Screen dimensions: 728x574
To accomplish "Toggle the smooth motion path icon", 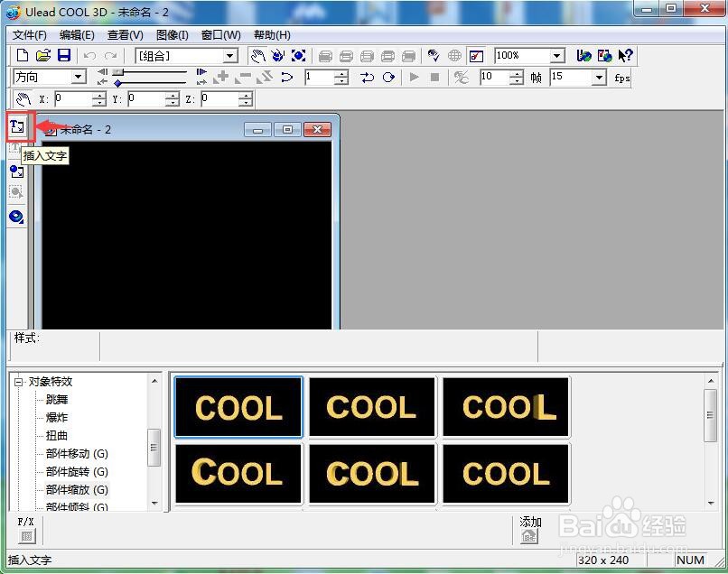I will coord(286,77).
